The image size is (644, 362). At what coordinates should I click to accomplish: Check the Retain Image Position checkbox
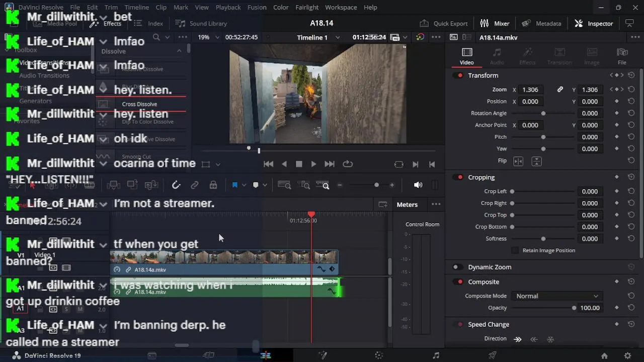515,250
